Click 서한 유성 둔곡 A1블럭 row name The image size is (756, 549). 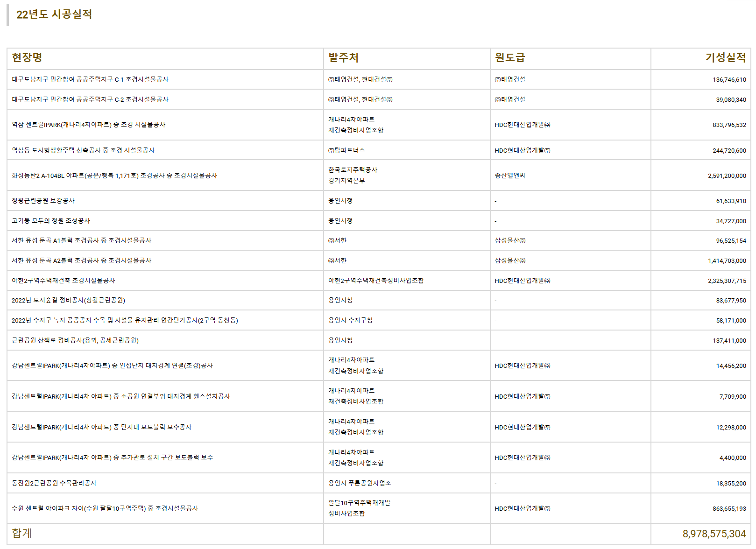click(82, 240)
